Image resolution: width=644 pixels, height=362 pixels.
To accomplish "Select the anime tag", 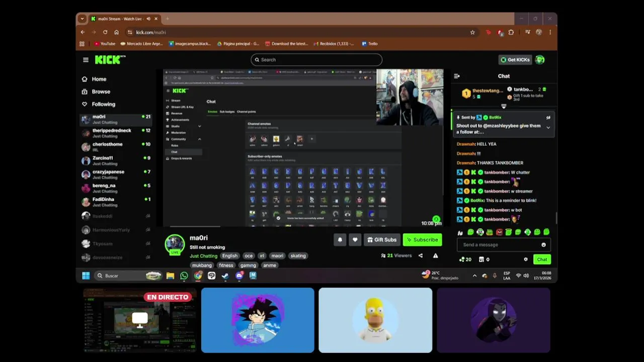I will [x=269, y=265].
